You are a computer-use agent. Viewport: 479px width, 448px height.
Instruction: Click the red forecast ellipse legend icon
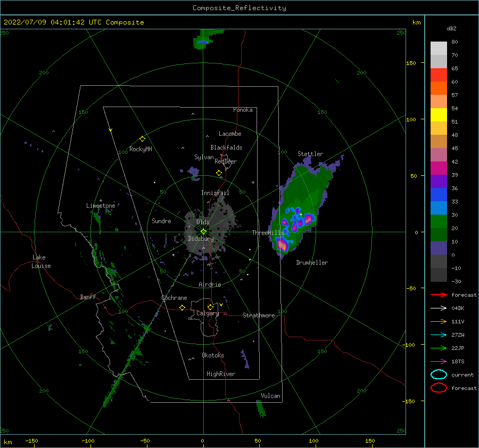coord(439,388)
